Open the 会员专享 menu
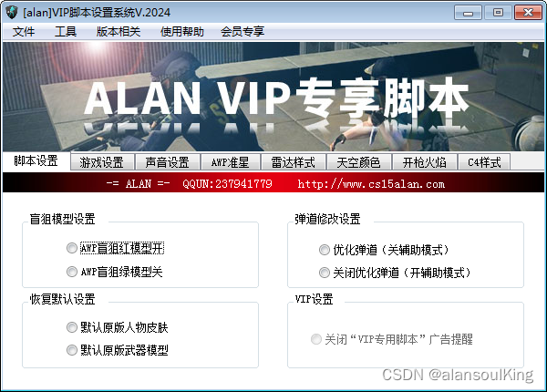Viewport: 547px width, 392px height. [x=243, y=32]
